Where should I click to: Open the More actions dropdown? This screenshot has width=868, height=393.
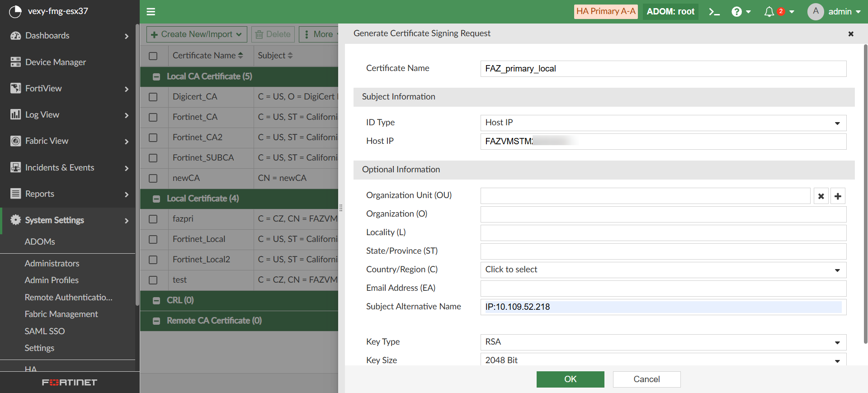[x=319, y=34]
